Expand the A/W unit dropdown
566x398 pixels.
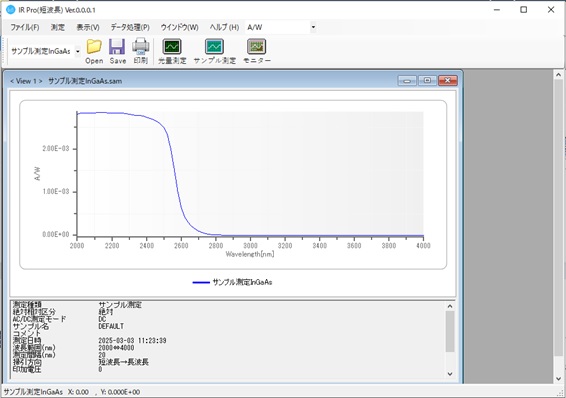pos(313,27)
